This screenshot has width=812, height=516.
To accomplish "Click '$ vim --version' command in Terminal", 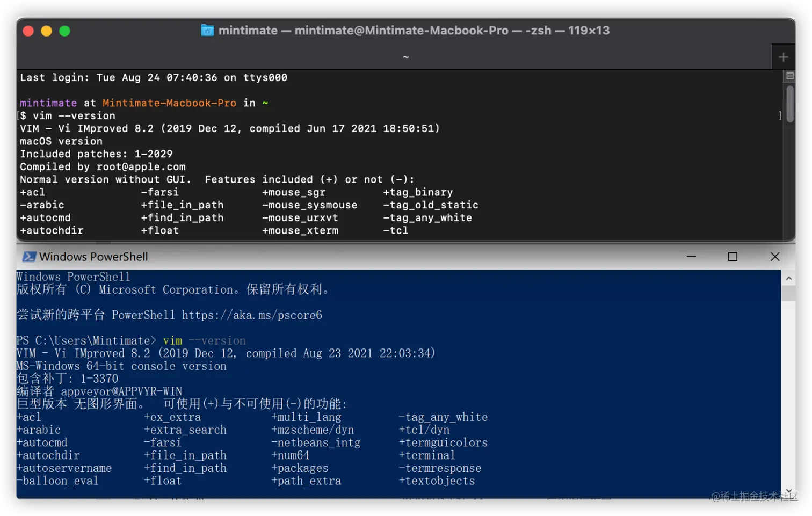I will [x=68, y=116].
